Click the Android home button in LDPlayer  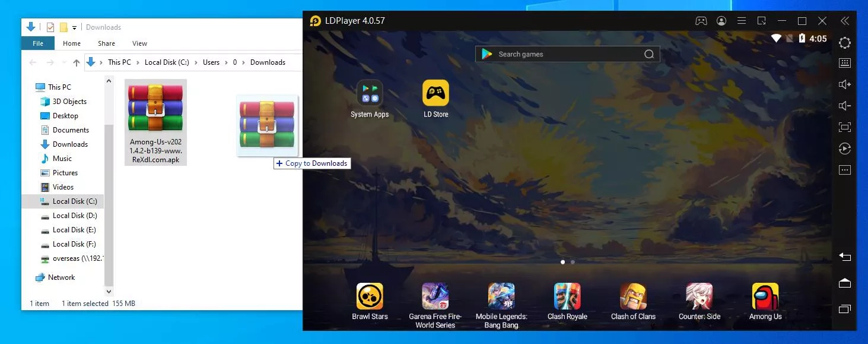pyautogui.click(x=845, y=283)
